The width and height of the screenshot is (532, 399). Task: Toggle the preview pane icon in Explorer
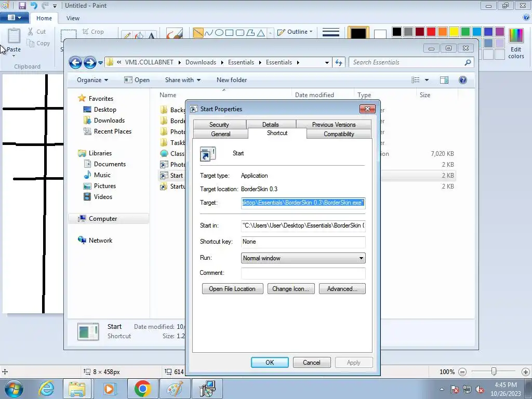444,80
